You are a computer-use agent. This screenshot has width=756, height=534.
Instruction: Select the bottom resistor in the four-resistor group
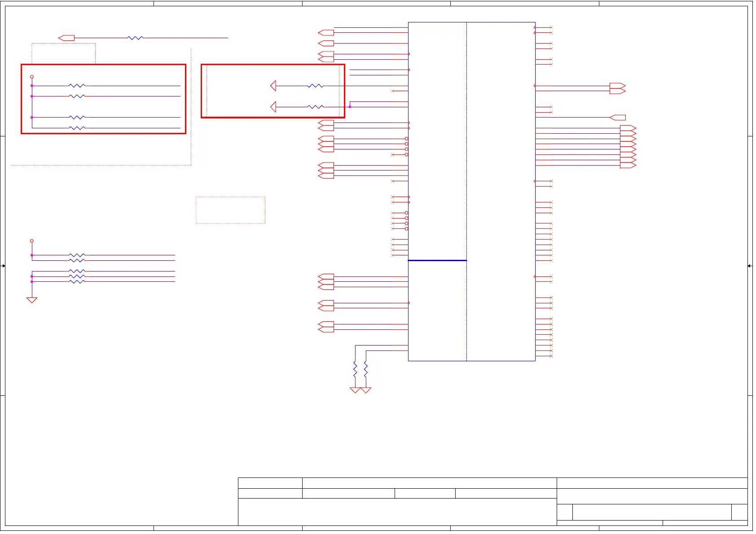pos(77,128)
